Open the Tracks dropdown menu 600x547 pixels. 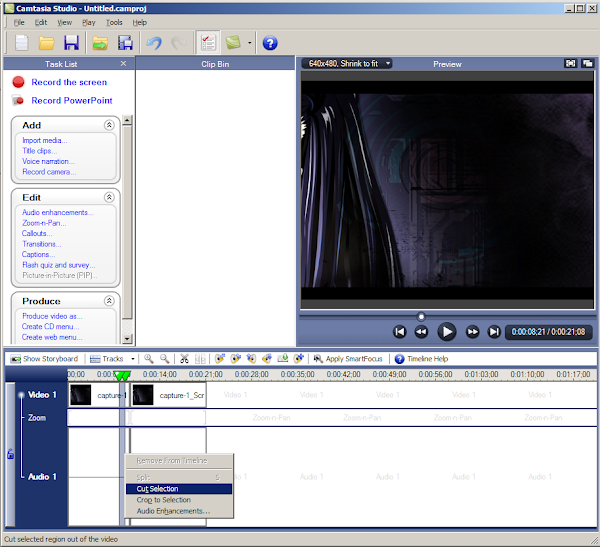112,358
